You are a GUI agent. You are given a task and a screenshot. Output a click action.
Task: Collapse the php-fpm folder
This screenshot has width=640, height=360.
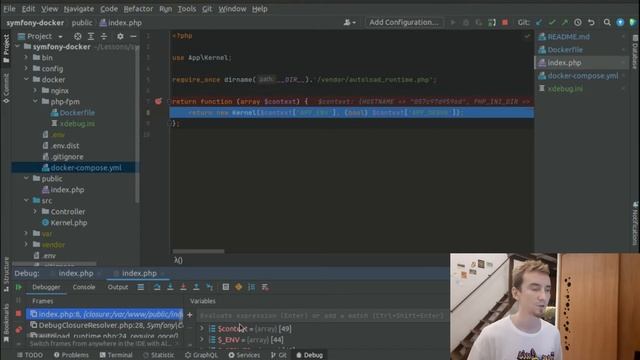[35, 102]
